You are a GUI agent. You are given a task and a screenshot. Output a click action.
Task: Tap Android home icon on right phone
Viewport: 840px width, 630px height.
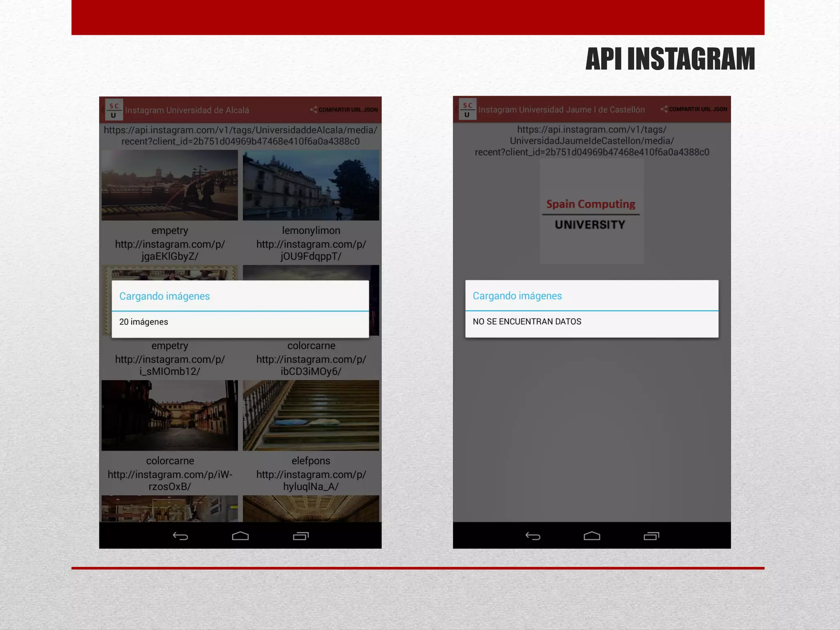(592, 536)
